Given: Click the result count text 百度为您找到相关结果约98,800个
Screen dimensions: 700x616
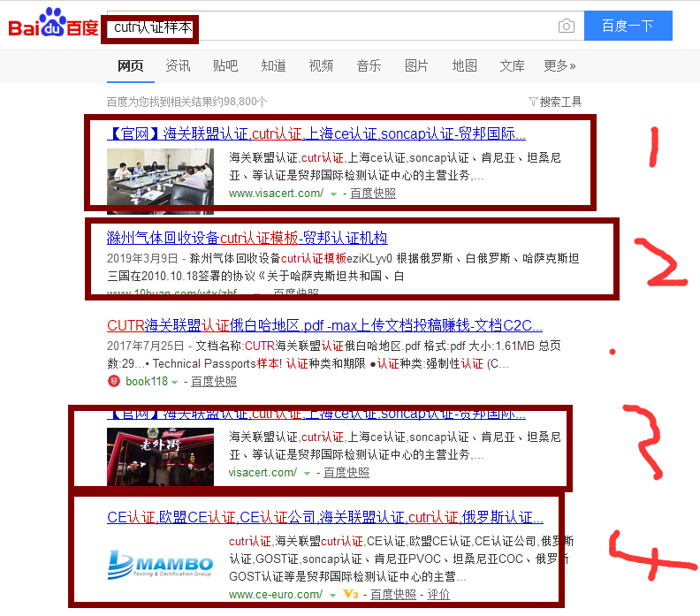Looking at the screenshot, I should pos(187,102).
